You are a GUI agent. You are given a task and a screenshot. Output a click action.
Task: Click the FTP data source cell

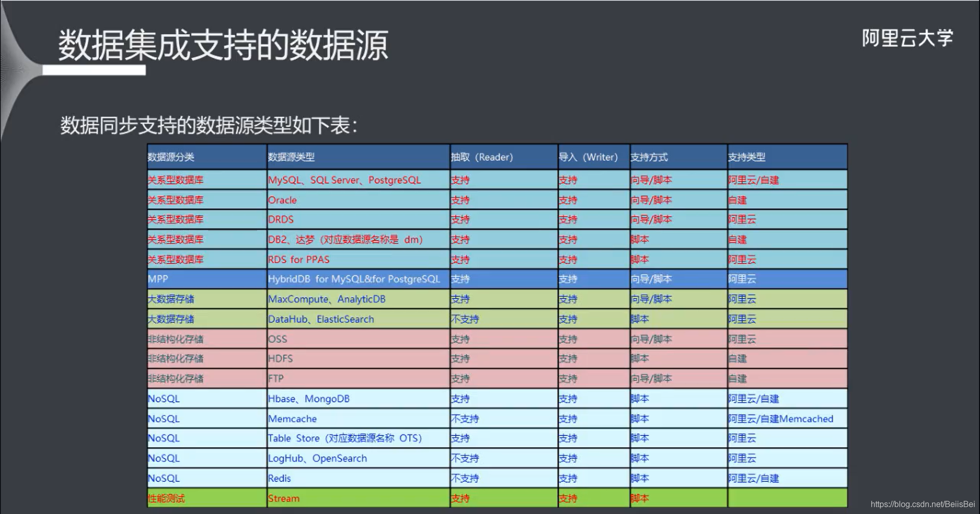275,378
